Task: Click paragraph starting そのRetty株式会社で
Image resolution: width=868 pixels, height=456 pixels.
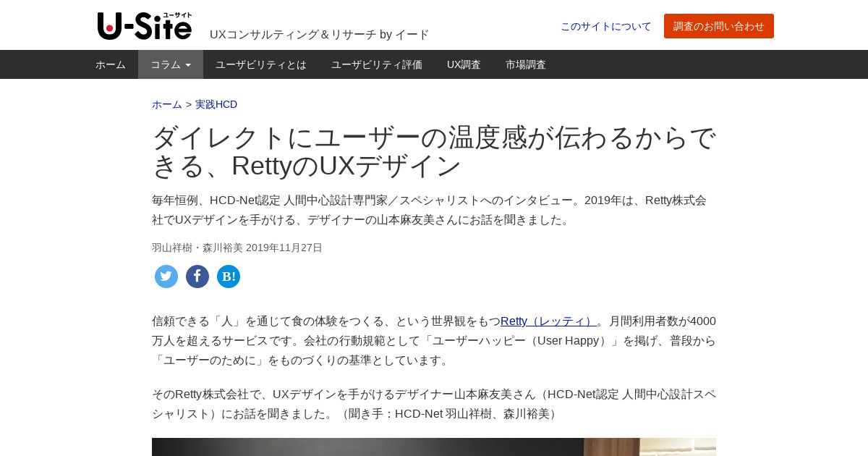Action: tap(434, 404)
